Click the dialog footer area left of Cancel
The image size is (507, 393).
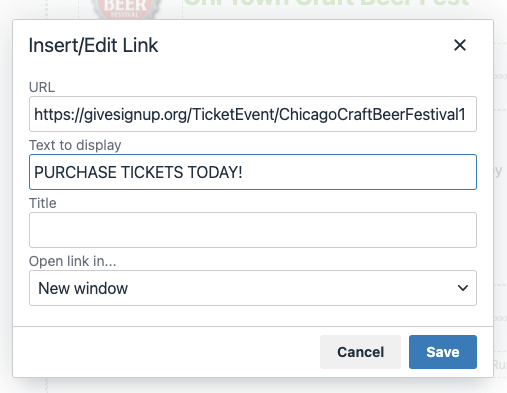click(x=167, y=352)
